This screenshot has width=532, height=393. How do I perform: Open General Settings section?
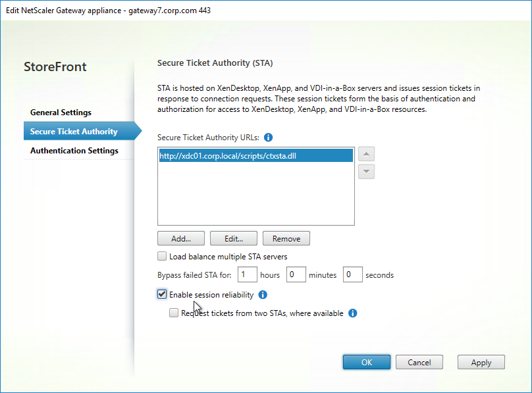click(x=61, y=112)
